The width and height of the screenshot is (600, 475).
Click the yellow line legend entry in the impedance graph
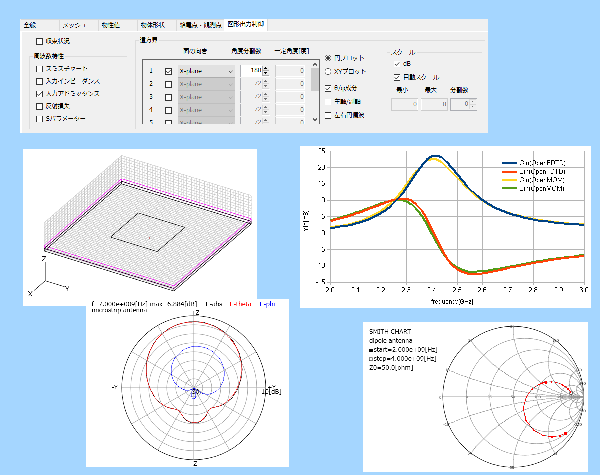[x=533, y=180]
